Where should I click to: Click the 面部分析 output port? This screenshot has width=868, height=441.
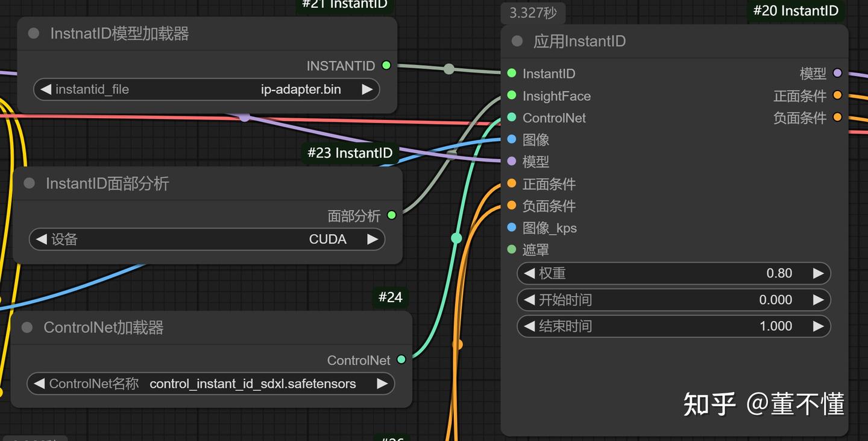(x=392, y=214)
